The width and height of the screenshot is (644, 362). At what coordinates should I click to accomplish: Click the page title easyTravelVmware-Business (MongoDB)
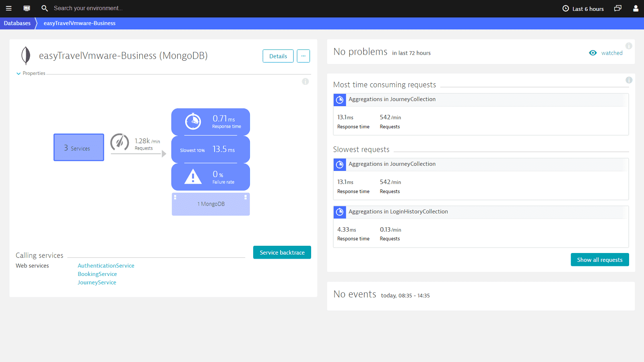123,56
